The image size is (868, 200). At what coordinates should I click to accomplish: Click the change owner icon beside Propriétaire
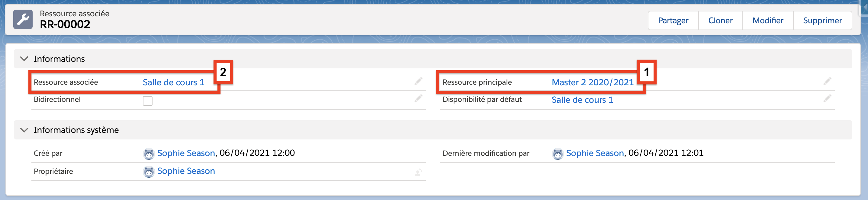(x=419, y=172)
